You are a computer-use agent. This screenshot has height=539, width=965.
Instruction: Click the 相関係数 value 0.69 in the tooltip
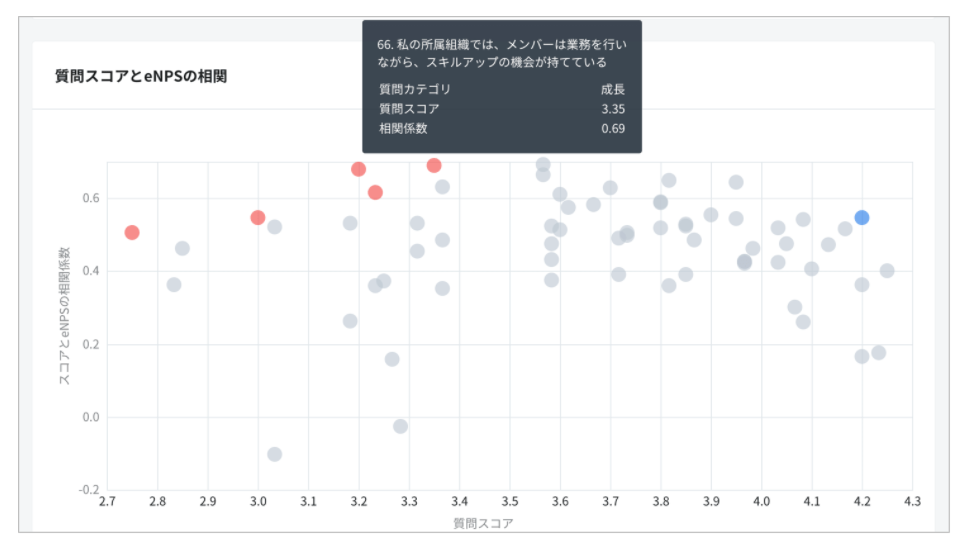click(x=613, y=129)
